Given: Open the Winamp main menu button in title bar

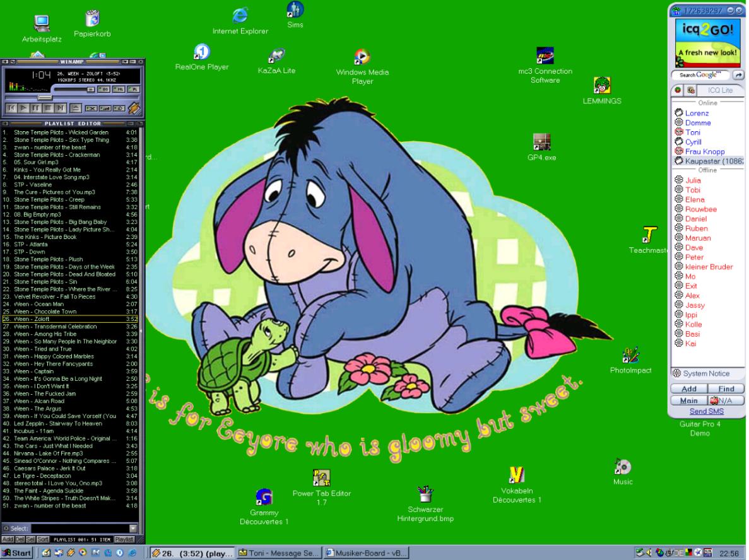Looking at the screenshot, I should tap(5, 62).
